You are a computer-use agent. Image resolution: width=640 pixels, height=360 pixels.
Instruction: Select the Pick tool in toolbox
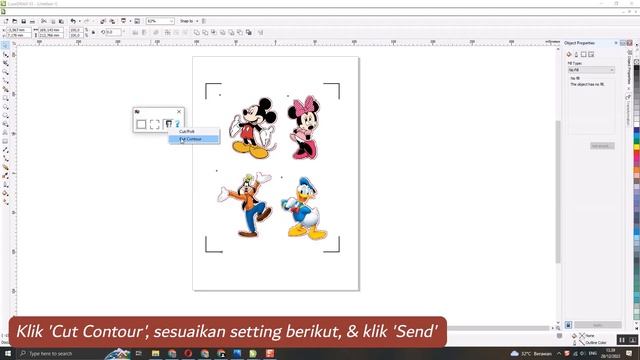click(5, 46)
